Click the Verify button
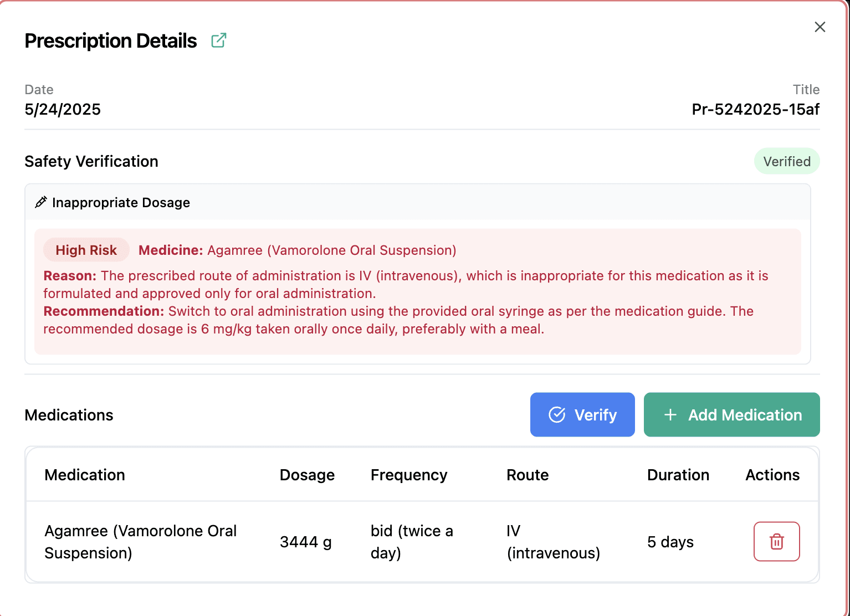This screenshot has width=850, height=616. (x=582, y=414)
